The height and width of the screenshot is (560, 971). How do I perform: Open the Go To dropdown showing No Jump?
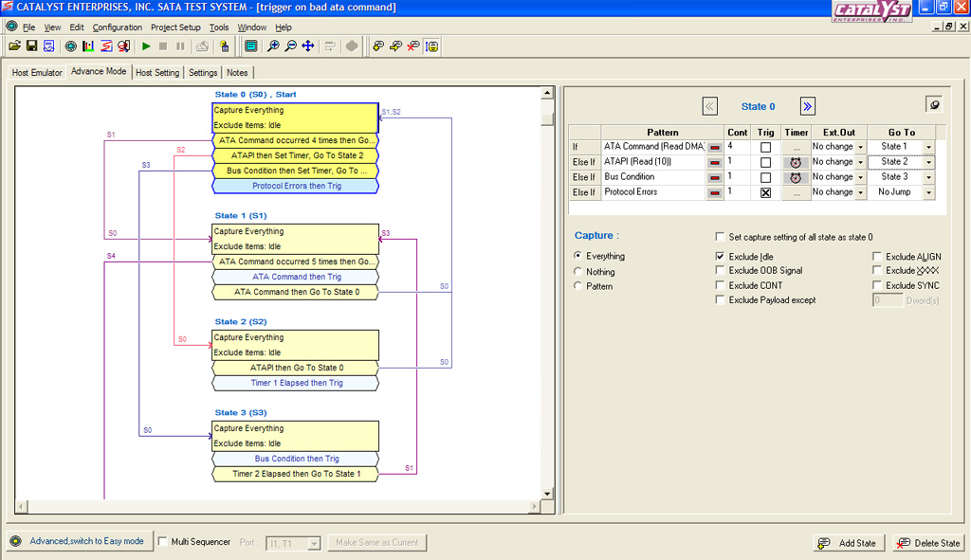click(928, 192)
